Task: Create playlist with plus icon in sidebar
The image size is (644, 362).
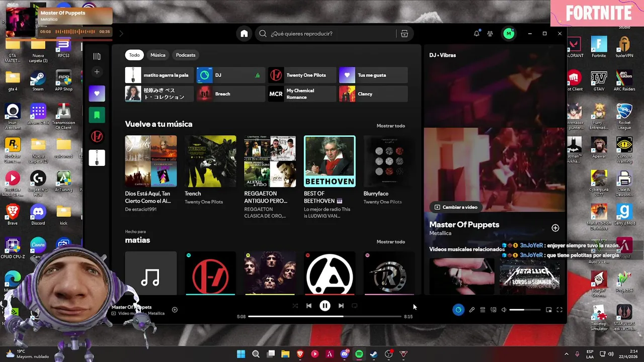Action: (x=97, y=72)
